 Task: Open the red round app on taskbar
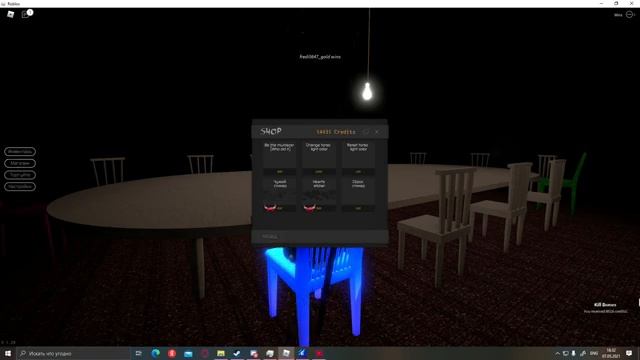[x=172, y=353]
